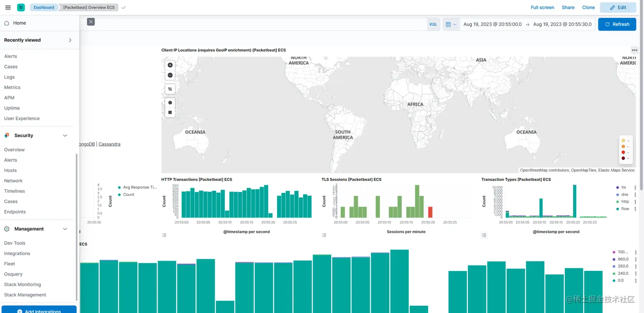Toggle legend on TLS Sessions chart
Image resolution: width=644 pixels, height=313 pixels.
pyautogui.click(x=324, y=235)
